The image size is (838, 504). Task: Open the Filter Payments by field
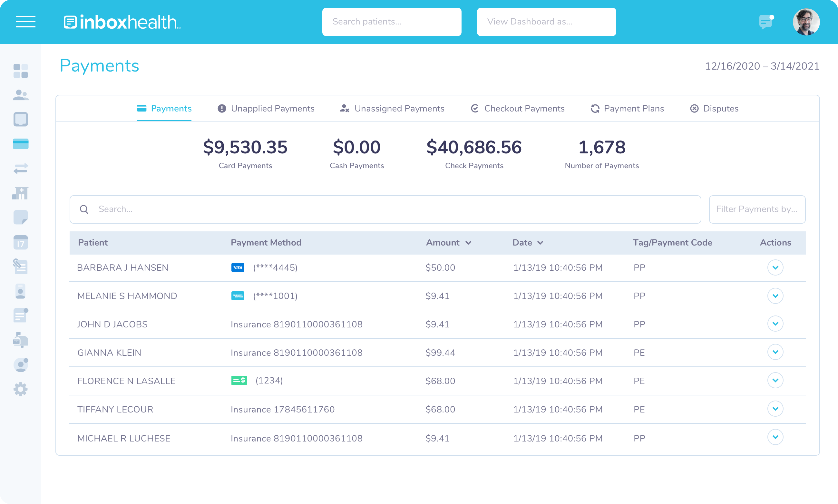pyautogui.click(x=757, y=209)
